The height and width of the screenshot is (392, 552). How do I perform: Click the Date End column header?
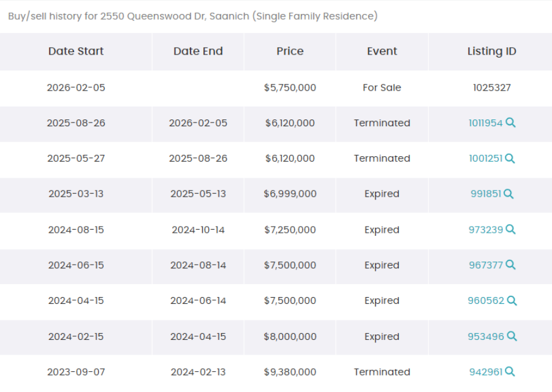pos(198,51)
